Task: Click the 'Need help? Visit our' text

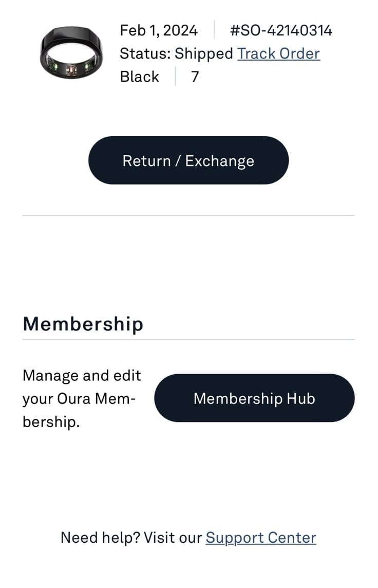Action: tap(131, 538)
